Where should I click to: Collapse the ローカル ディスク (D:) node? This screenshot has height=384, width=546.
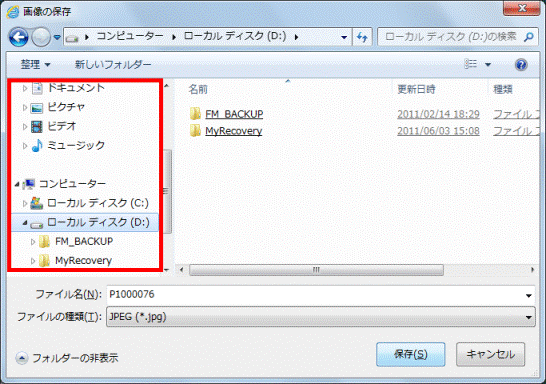pos(25,223)
